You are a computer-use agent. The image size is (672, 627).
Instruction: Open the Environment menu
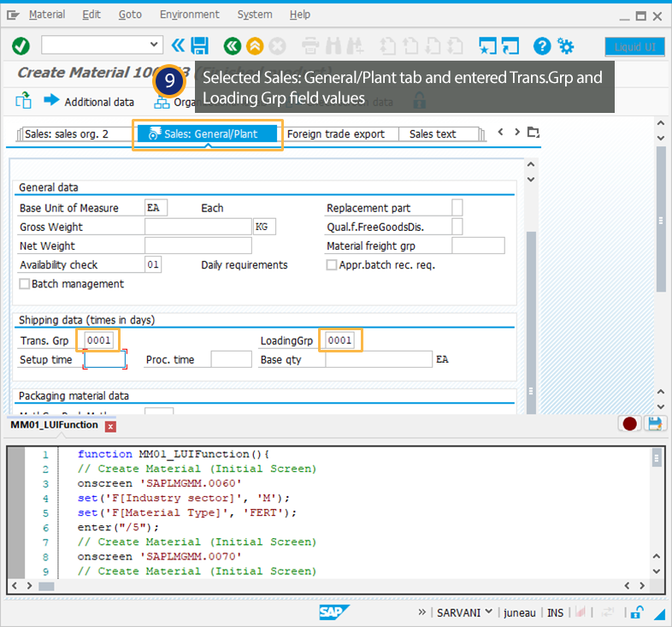(190, 15)
